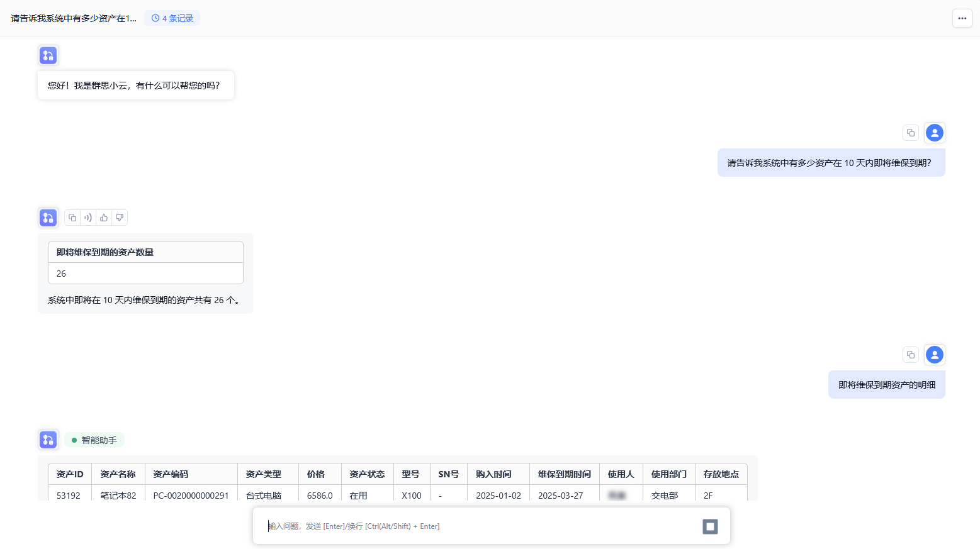Copy the 10 天内即将维保到期 user question
This screenshot has width=980, height=549.
[x=910, y=133]
